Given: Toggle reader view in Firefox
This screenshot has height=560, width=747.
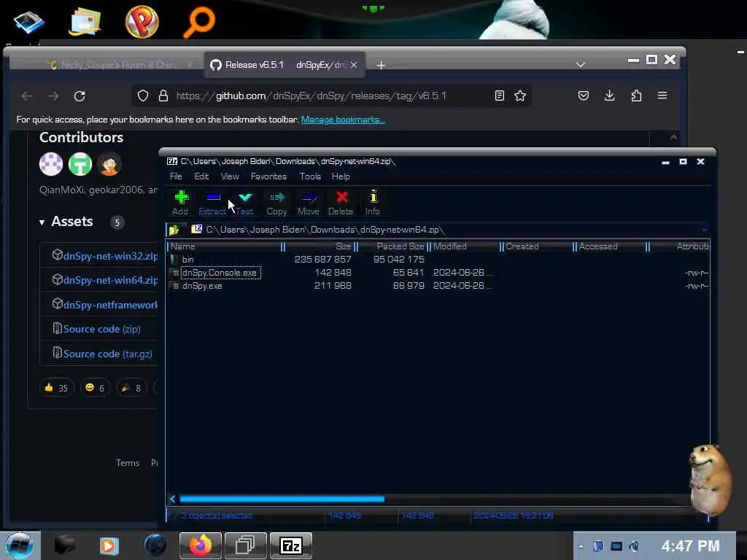Looking at the screenshot, I should click(x=499, y=96).
